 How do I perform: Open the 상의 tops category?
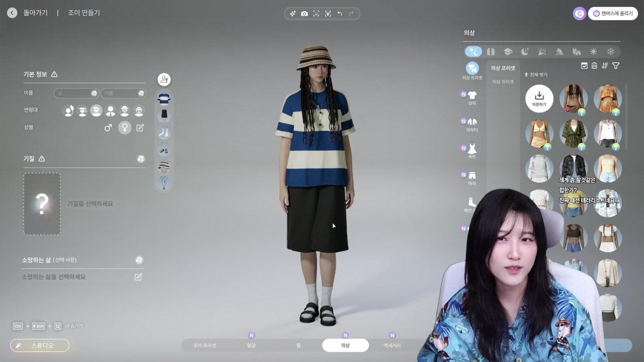[x=472, y=98]
